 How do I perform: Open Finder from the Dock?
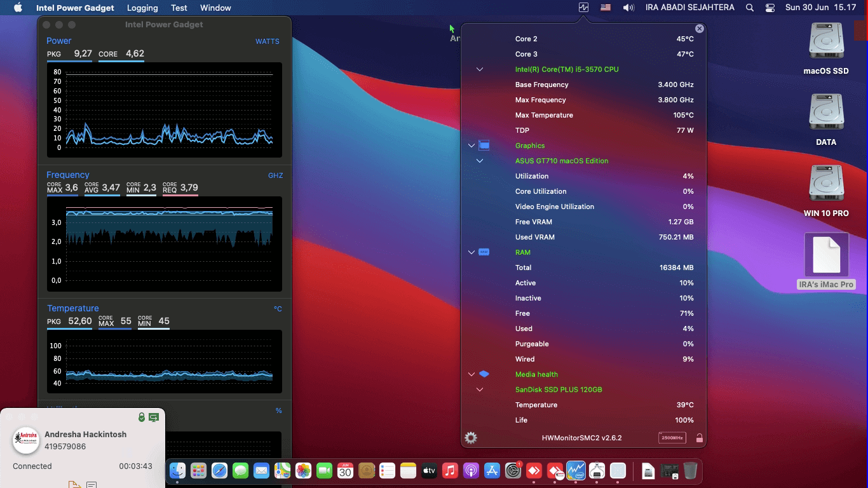pos(177,471)
